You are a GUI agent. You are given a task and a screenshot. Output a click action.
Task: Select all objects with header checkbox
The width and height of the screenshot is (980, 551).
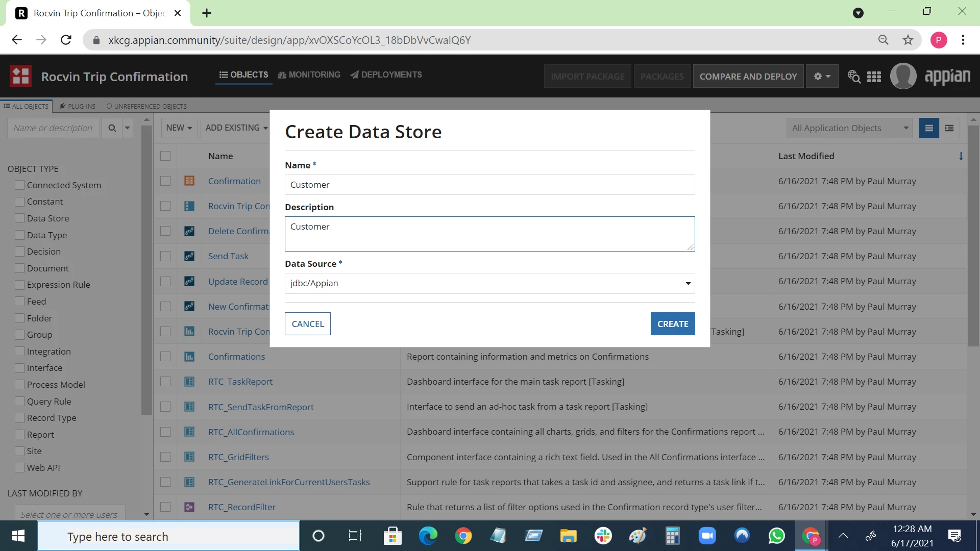pos(165,156)
